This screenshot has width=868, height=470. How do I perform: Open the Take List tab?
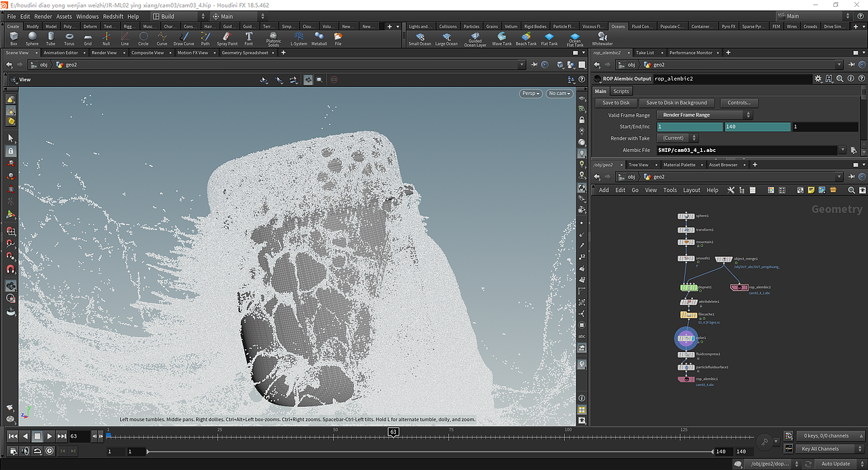[x=645, y=52]
